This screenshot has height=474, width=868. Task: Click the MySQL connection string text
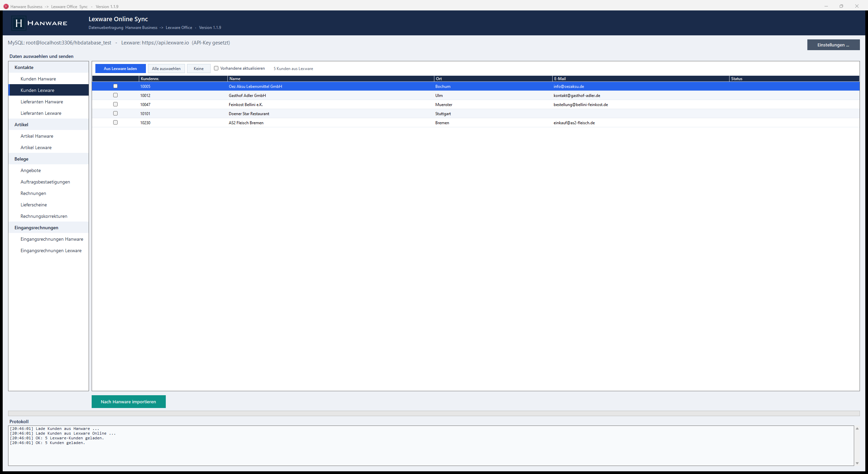pyautogui.click(x=59, y=43)
